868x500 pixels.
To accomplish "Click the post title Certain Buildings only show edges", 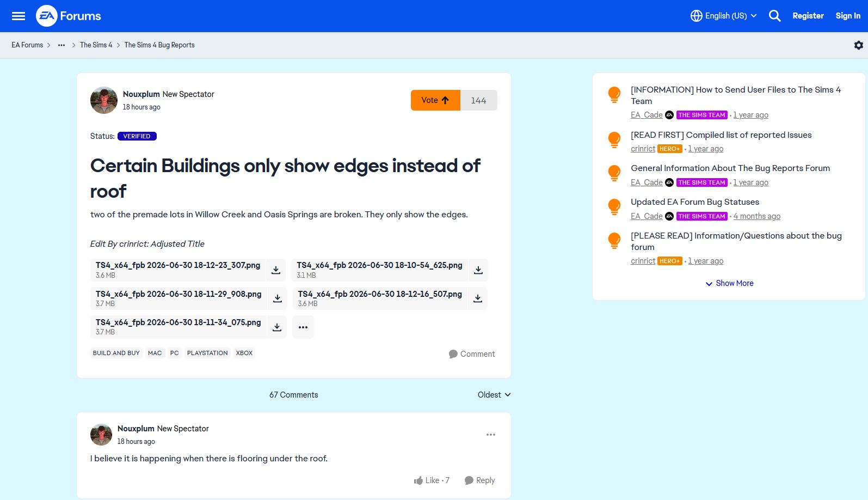I will point(285,179).
